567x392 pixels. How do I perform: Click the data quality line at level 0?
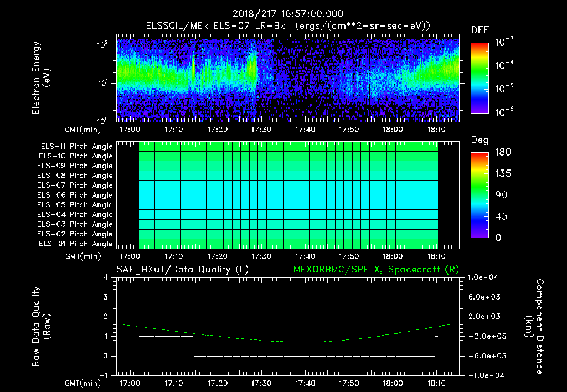pos(315,356)
